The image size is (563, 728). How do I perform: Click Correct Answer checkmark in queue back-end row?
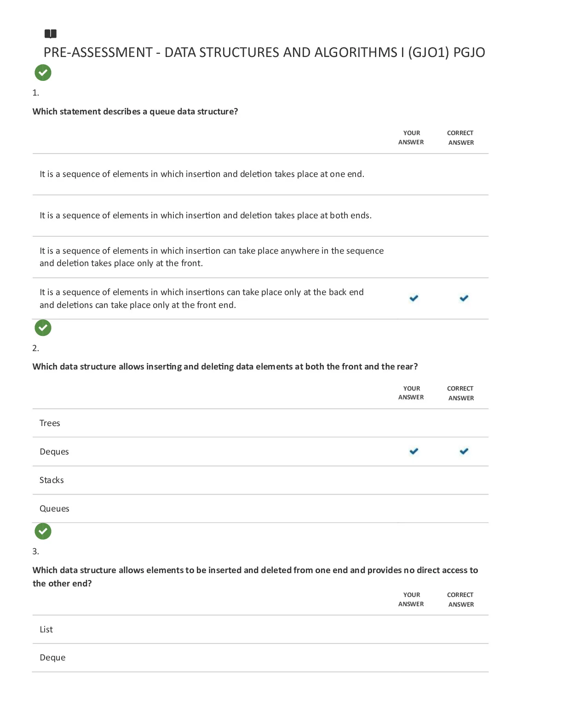464,298
